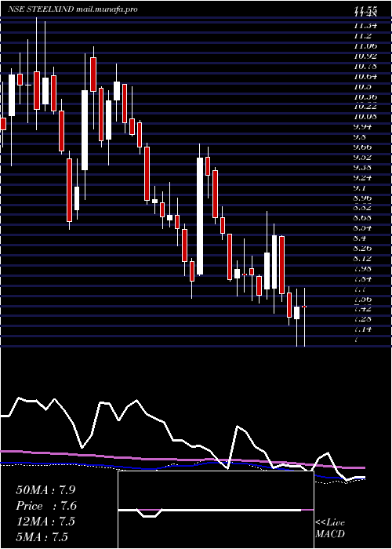Click the Price : 7.6 label
Viewport: 392px width, 549px height.
coord(46,506)
